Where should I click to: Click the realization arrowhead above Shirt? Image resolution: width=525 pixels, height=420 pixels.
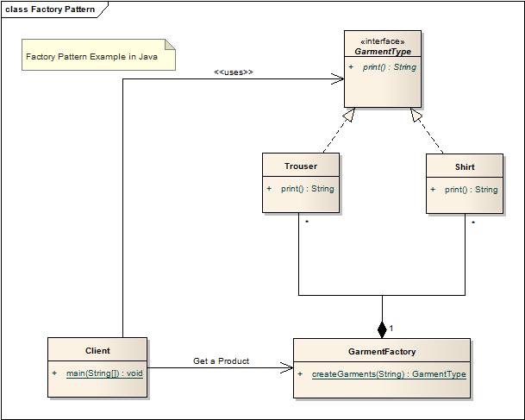[x=416, y=116]
